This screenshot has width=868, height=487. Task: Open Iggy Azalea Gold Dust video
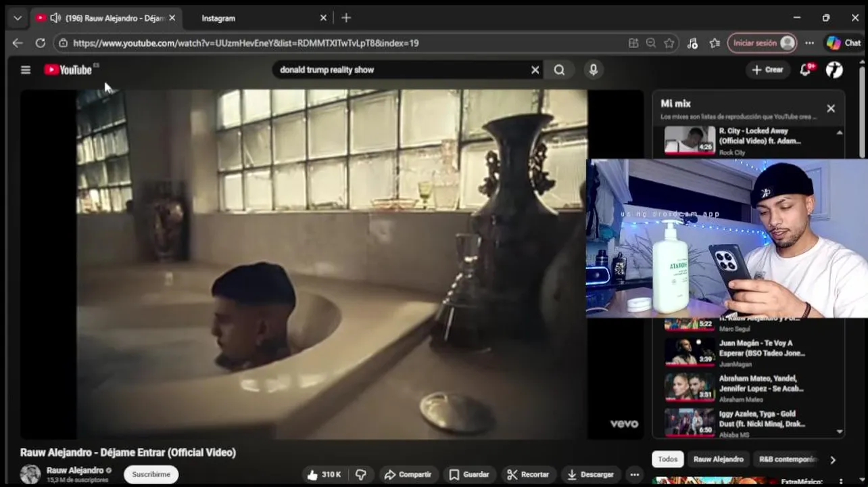pos(735,423)
